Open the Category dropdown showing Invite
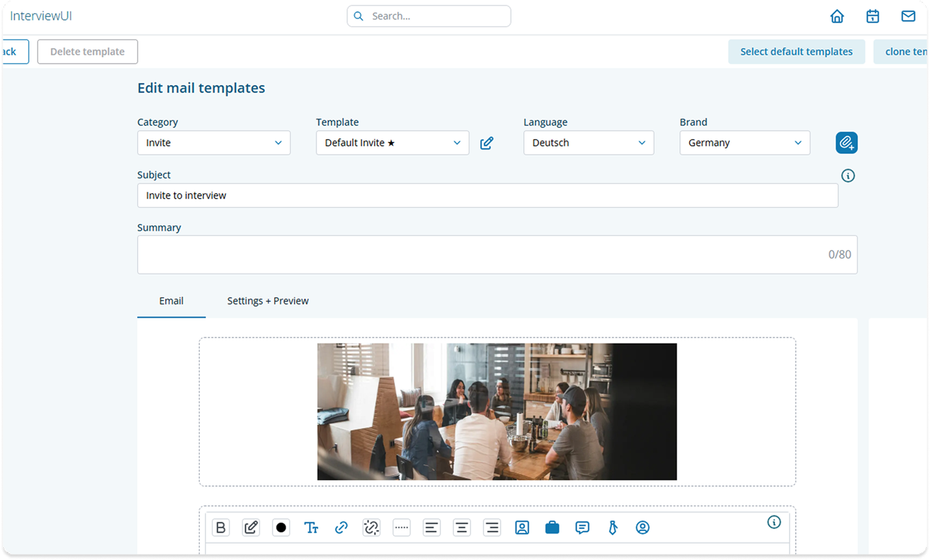The width and height of the screenshot is (930, 560). coord(214,142)
